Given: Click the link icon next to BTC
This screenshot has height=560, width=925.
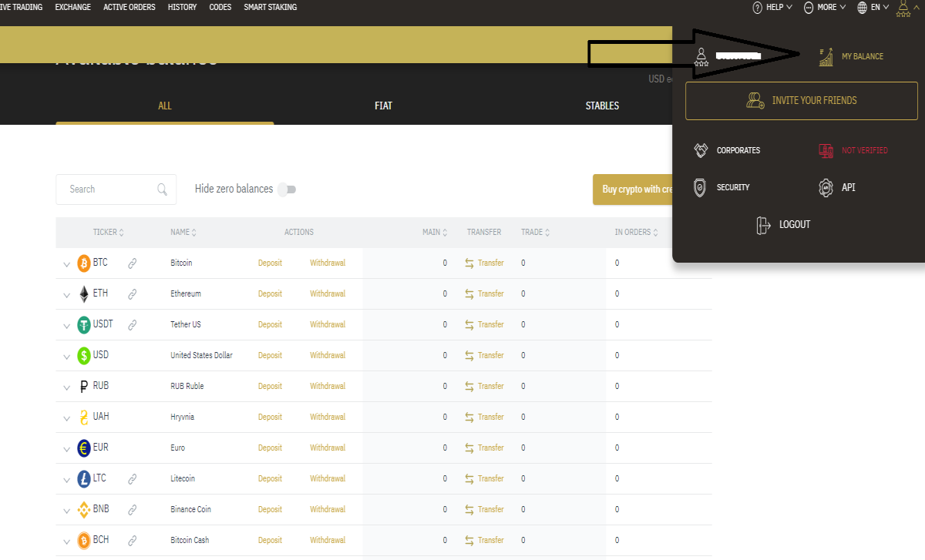Looking at the screenshot, I should [x=132, y=263].
